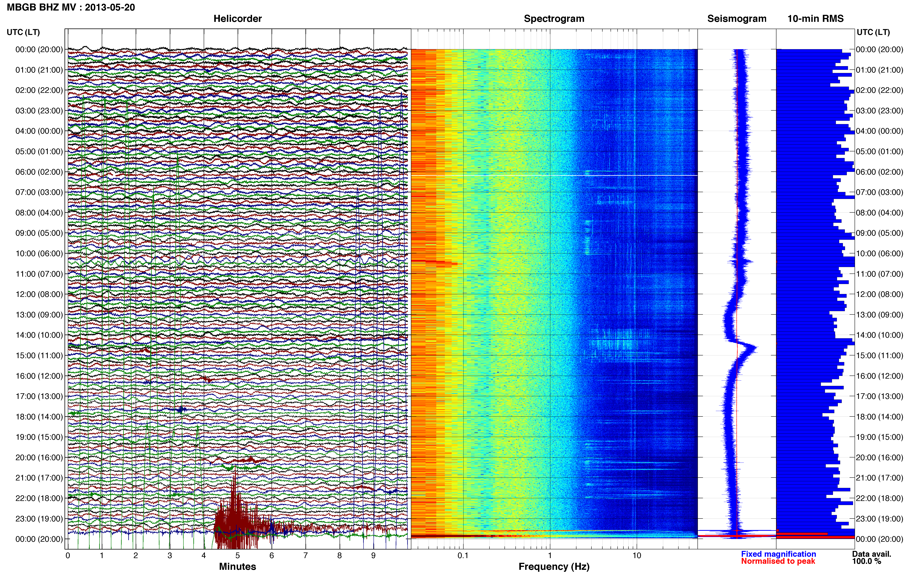Click the left 22:00 (18:00) time label

[39, 498]
